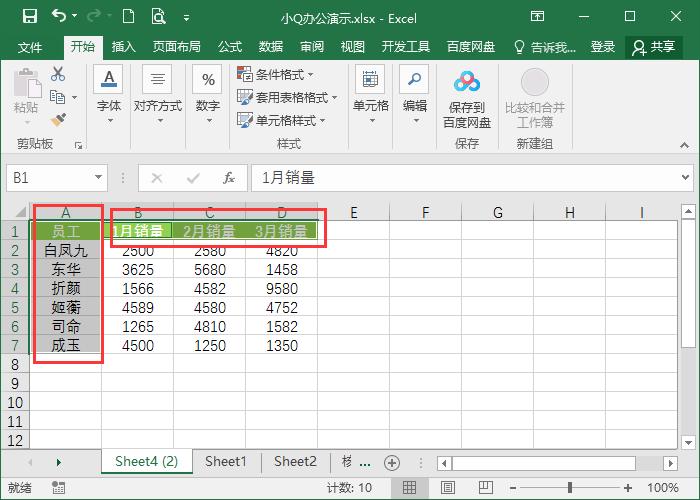Click the Paste (粘贴) icon

pos(27,83)
